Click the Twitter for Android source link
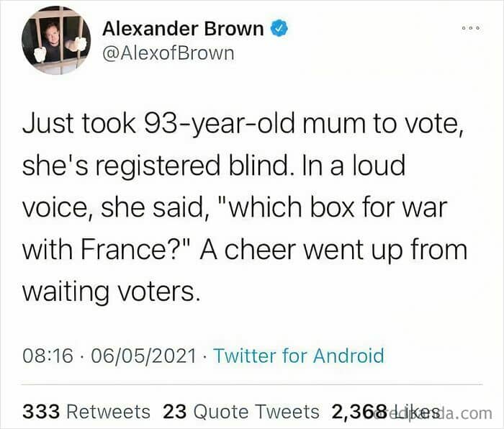Viewport: 504px width, 429px height. [299, 356]
